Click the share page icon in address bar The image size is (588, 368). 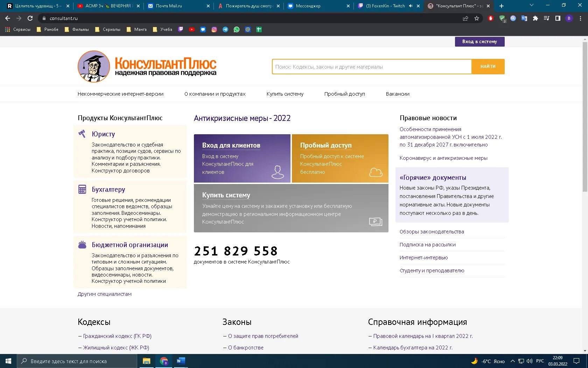tap(465, 18)
